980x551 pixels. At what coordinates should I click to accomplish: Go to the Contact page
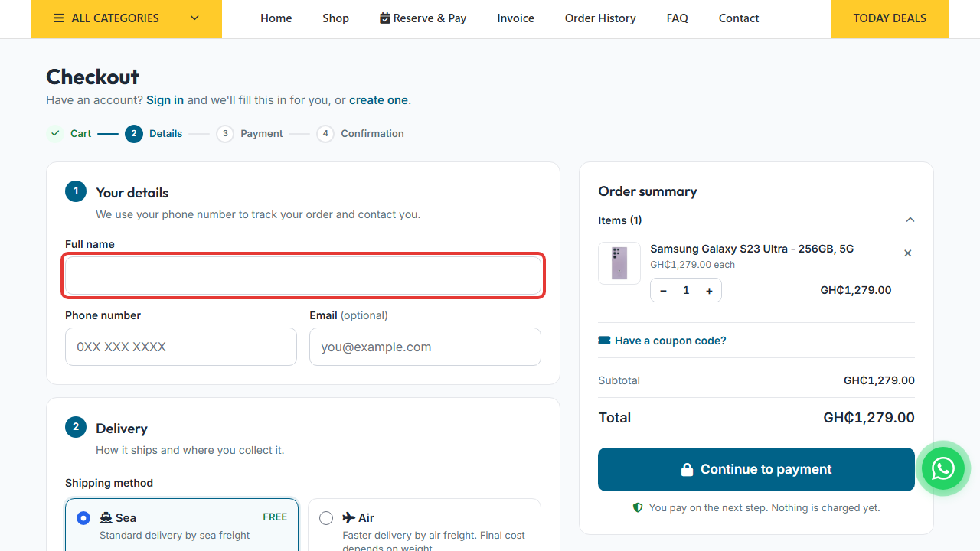click(x=739, y=18)
